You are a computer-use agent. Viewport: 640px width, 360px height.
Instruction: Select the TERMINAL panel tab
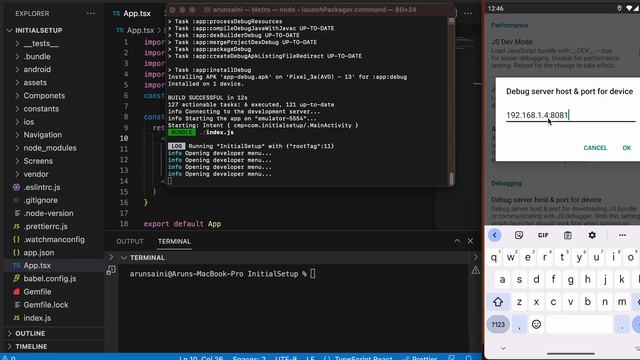(x=174, y=241)
